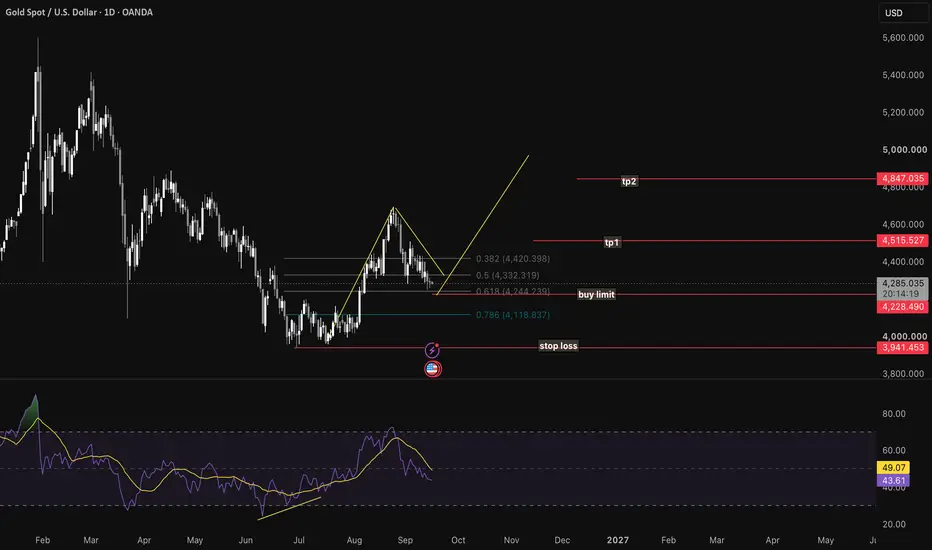Select the tp2 line label
The height and width of the screenshot is (550, 932).
coord(629,181)
